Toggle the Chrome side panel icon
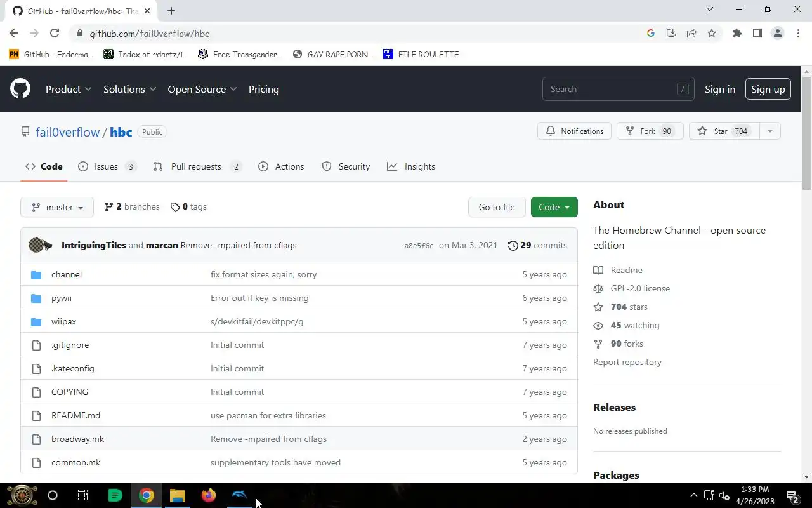This screenshot has width=812, height=508. click(757, 34)
